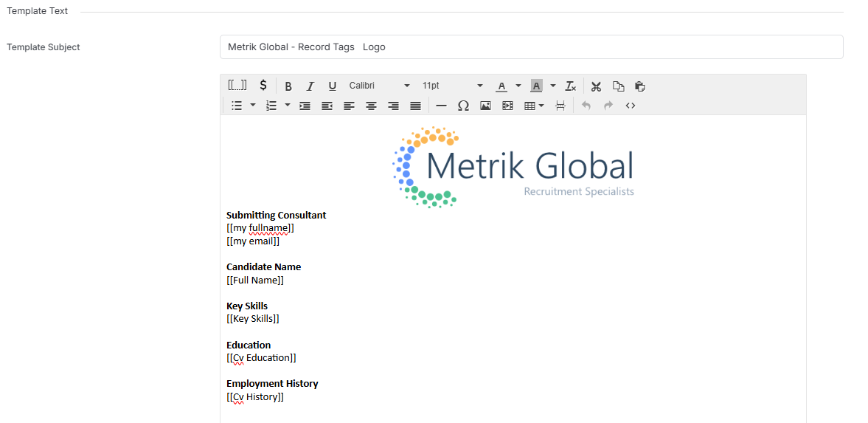Click the [[Cv History]] tag text
Screen dimensions: 868x423
click(255, 397)
